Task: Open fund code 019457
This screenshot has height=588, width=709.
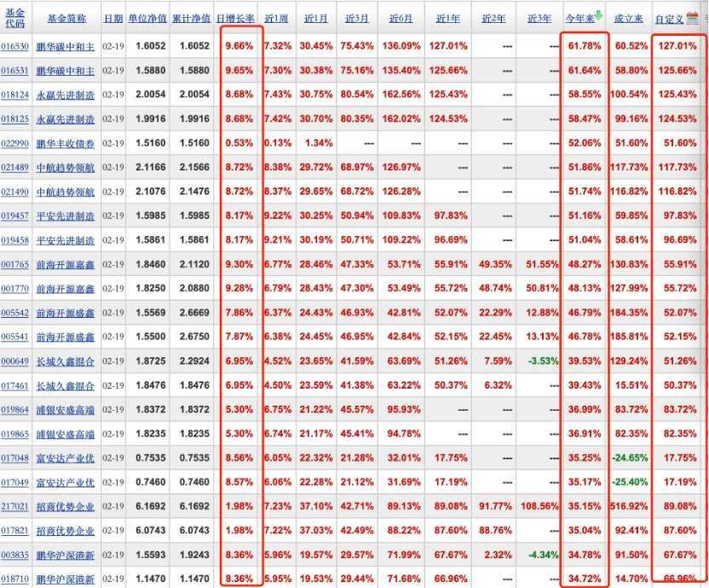Action: 15,216
